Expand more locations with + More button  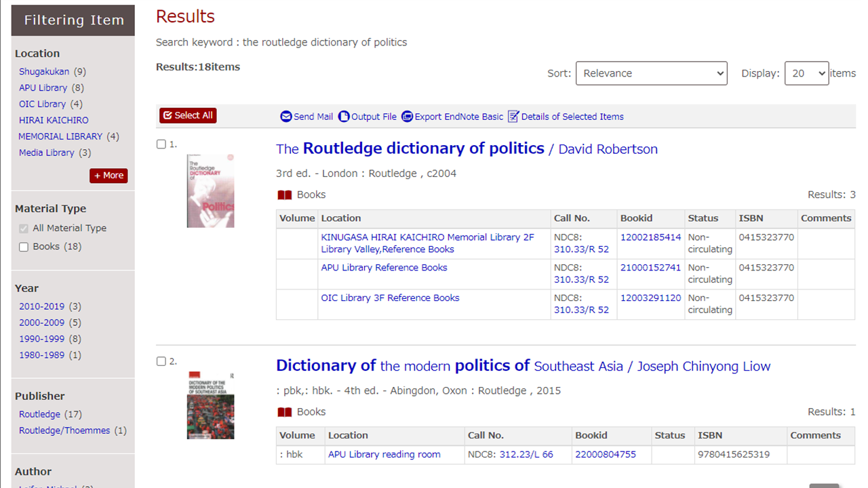coord(108,176)
